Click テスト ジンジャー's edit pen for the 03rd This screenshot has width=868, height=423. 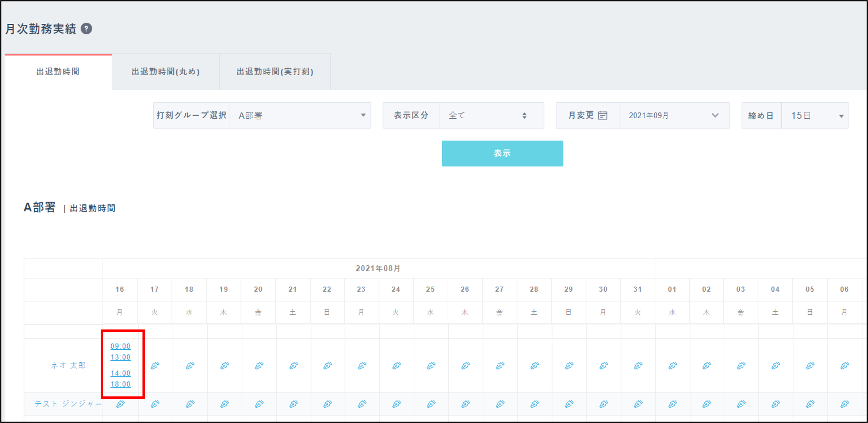point(741,404)
